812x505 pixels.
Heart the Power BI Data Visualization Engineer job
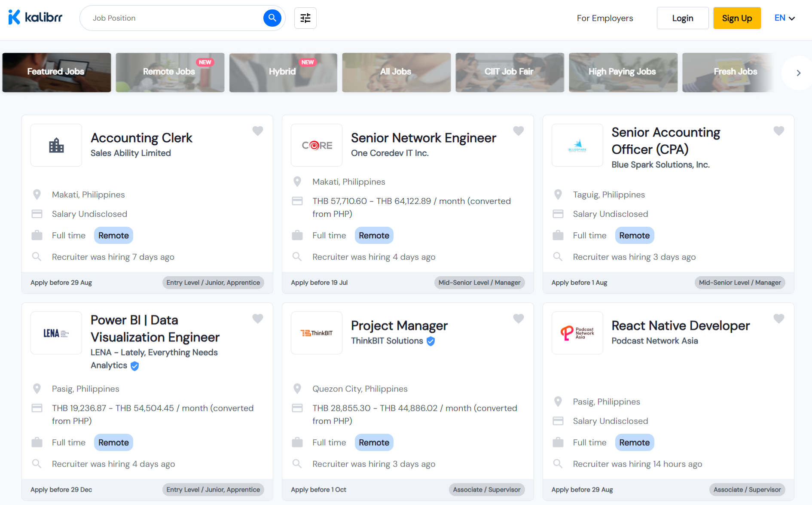pyautogui.click(x=258, y=318)
